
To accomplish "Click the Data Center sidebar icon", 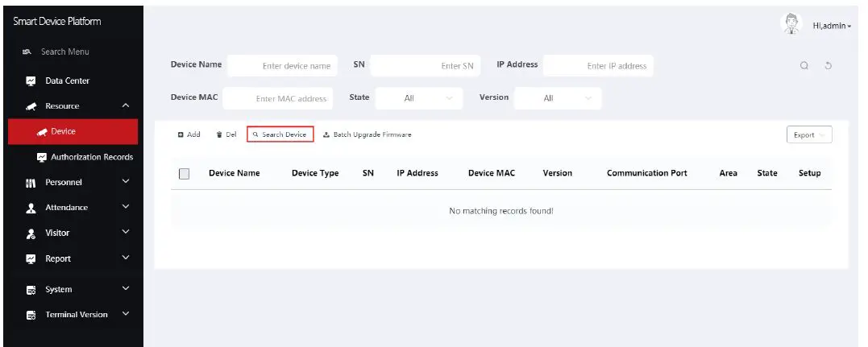I will 31,81.
